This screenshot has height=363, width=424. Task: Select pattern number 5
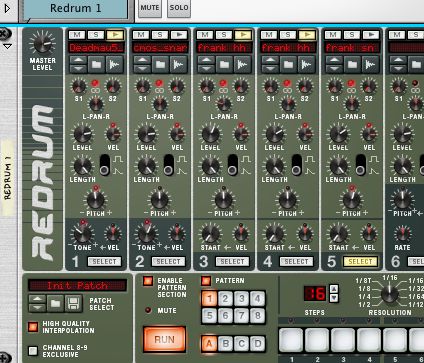click(x=209, y=315)
